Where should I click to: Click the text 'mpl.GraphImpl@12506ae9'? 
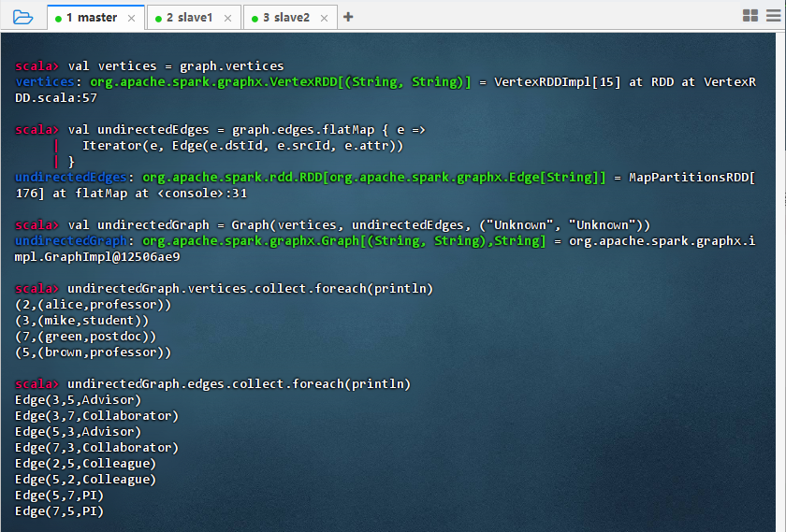[97, 257]
